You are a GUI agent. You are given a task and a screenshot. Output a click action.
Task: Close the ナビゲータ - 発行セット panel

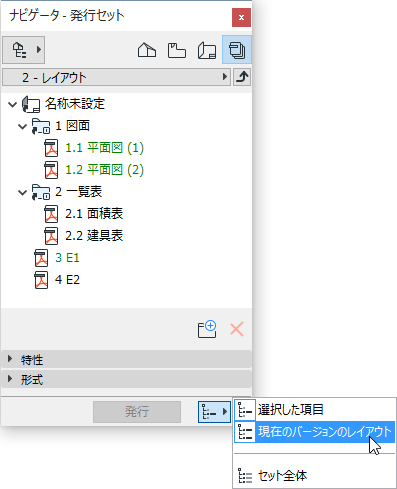pos(241,17)
